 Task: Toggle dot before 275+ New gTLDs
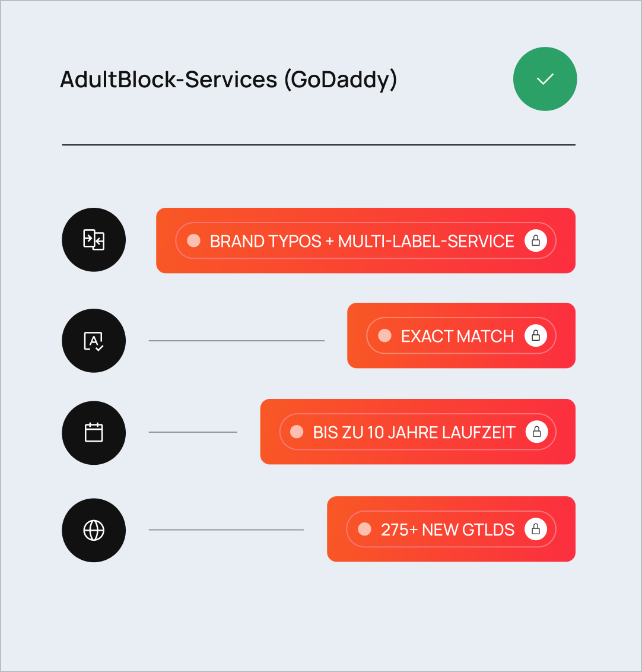click(x=364, y=530)
